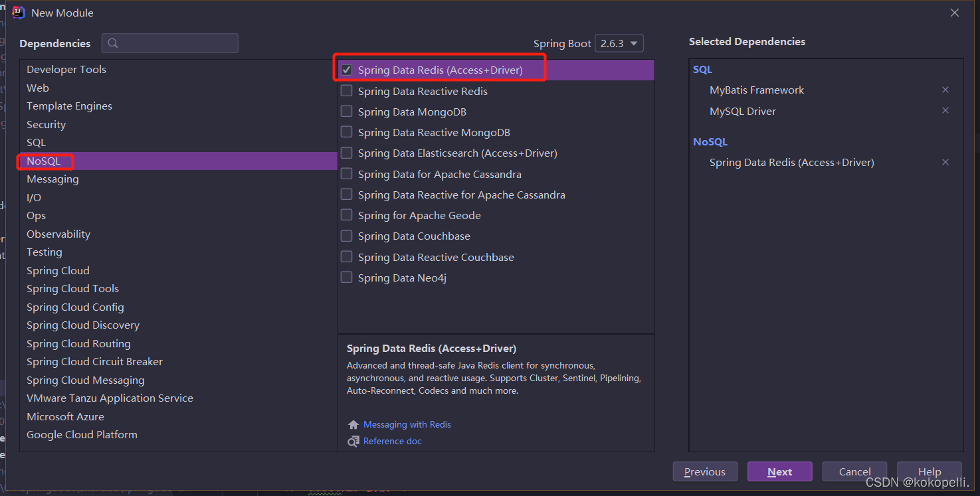
Task: Close the New Module dialog
Action: [x=954, y=13]
